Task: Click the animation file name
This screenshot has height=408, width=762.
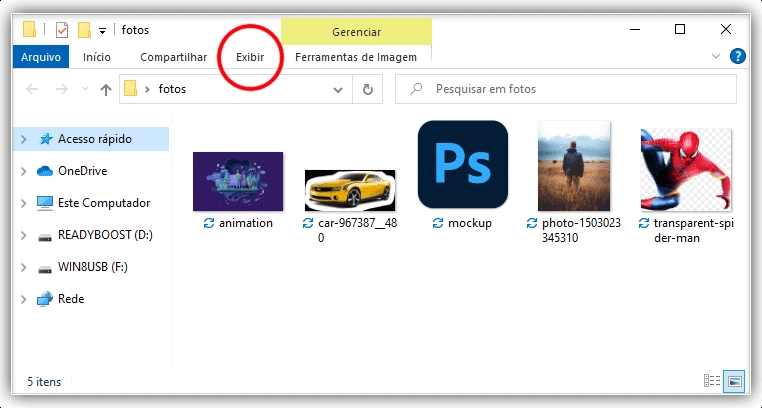Action: pyautogui.click(x=246, y=223)
